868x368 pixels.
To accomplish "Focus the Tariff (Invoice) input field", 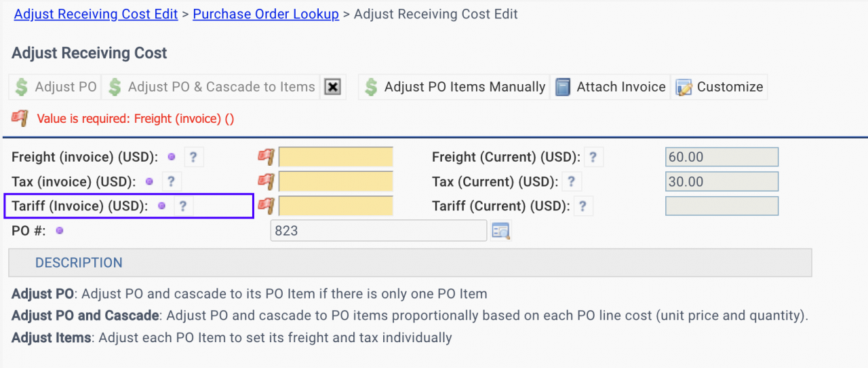I will [x=336, y=206].
